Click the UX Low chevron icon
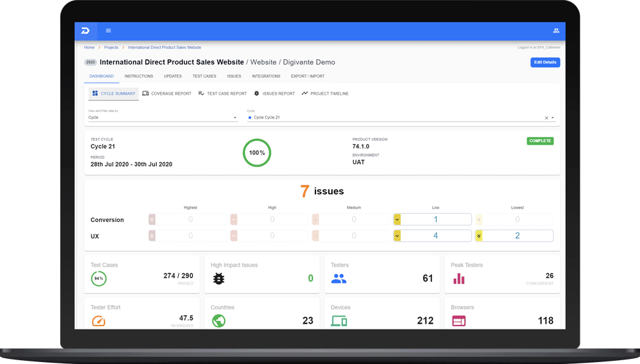This screenshot has width=640, height=364. (x=397, y=236)
